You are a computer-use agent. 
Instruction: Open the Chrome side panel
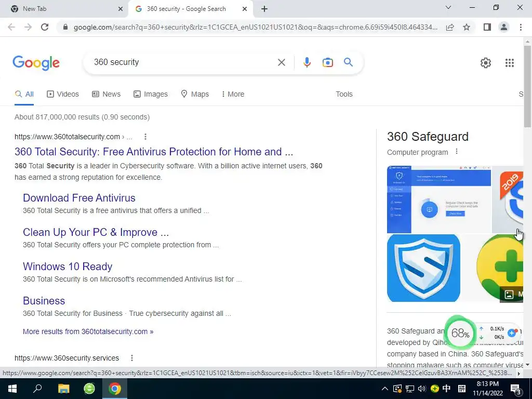(x=487, y=27)
